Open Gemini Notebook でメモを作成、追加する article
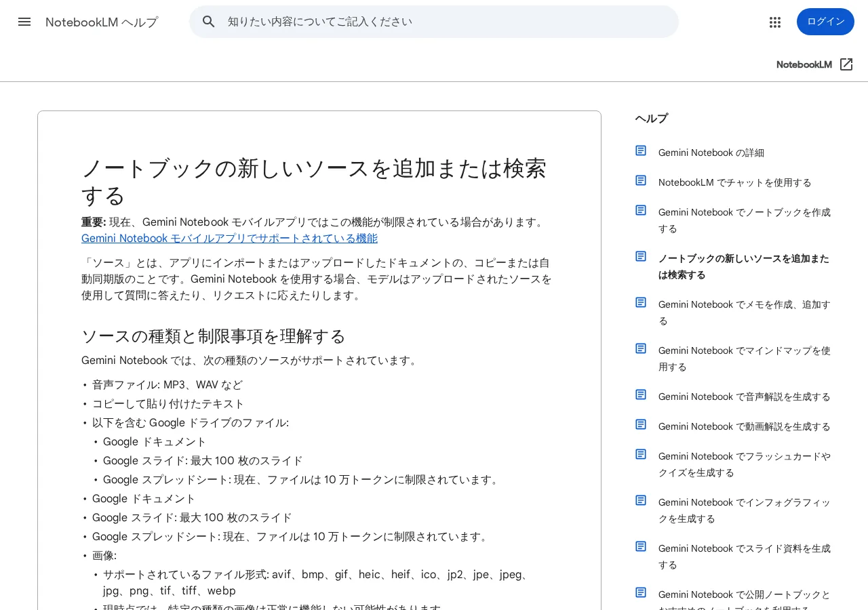This screenshot has width=868, height=610. pos(745,312)
